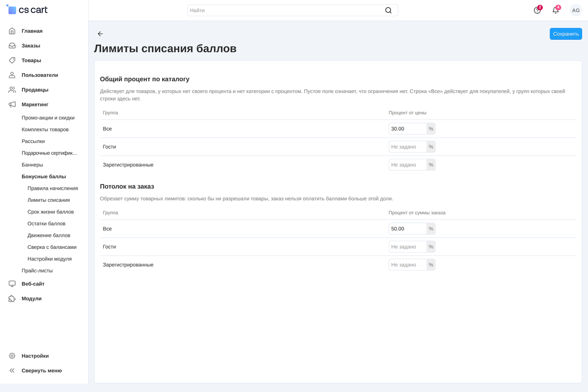Open Баннеры submenu item
Viewport: 588px width, 392px height.
[32, 165]
